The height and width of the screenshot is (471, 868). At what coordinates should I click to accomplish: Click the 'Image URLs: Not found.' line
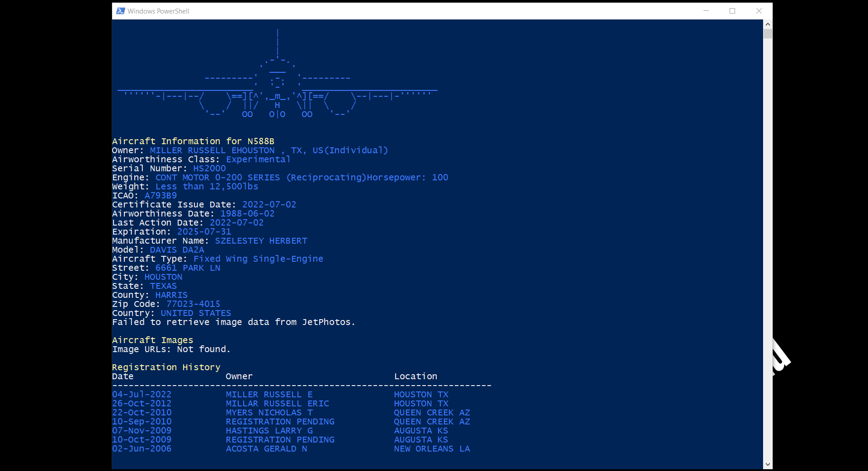171,349
